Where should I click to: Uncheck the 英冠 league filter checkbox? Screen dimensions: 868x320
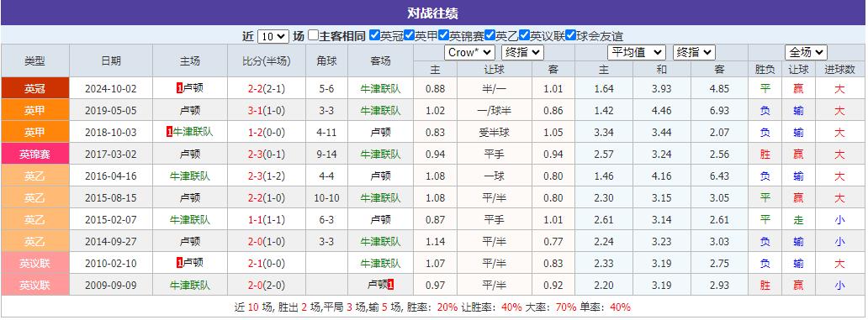point(375,35)
